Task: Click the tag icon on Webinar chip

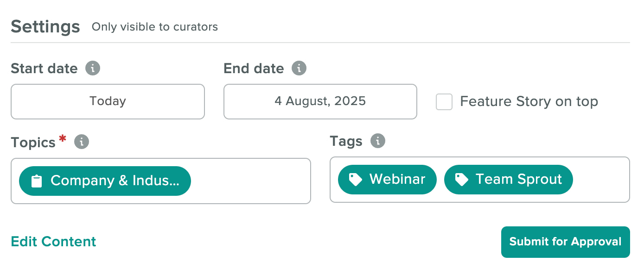Action: click(x=355, y=180)
